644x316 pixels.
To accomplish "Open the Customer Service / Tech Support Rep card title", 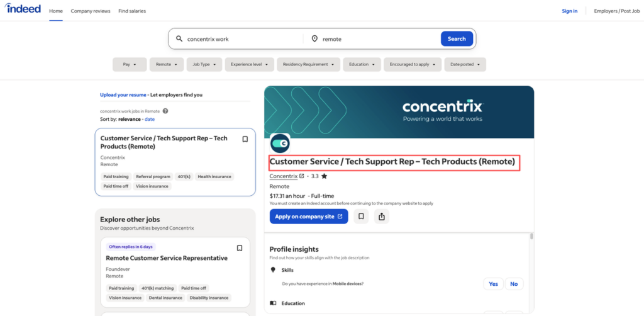I will (x=164, y=142).
